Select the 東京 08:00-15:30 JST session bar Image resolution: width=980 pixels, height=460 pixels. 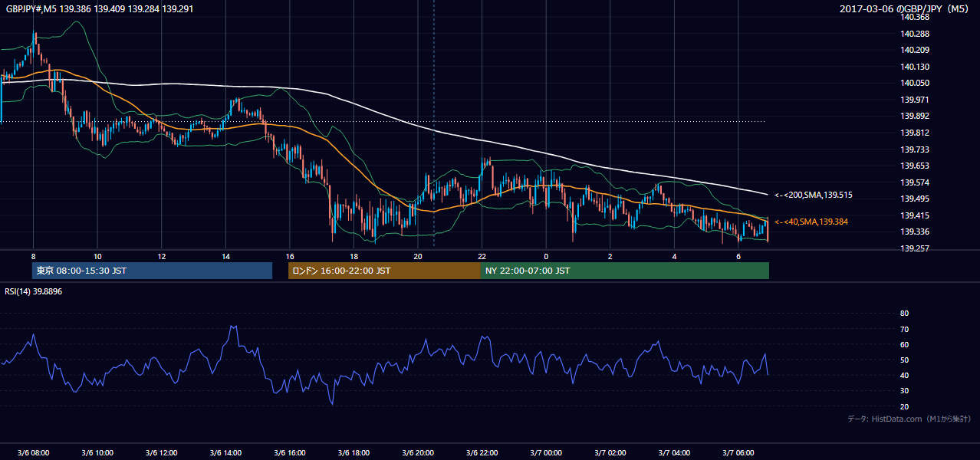pos(152,271)
